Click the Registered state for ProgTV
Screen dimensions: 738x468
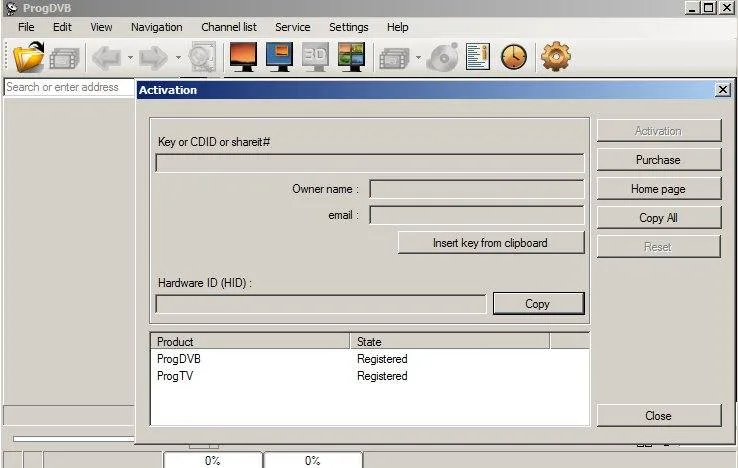click(x=382, y=376)
